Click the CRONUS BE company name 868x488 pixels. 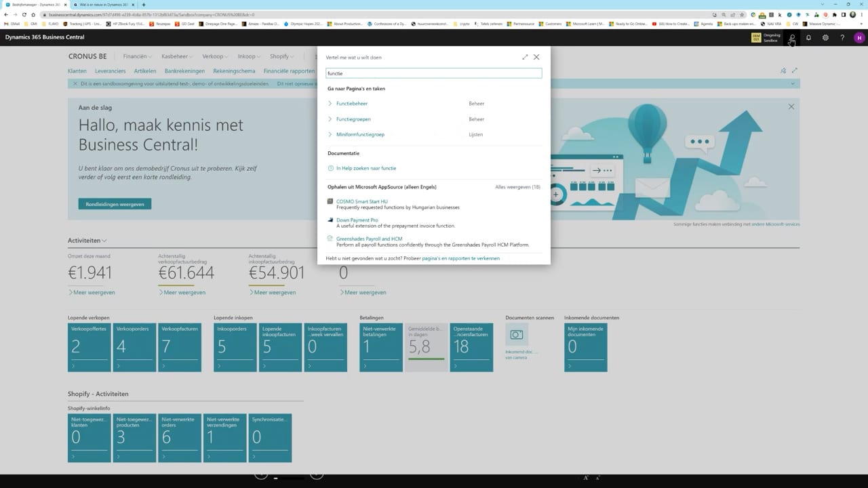[x=87, y=56]
